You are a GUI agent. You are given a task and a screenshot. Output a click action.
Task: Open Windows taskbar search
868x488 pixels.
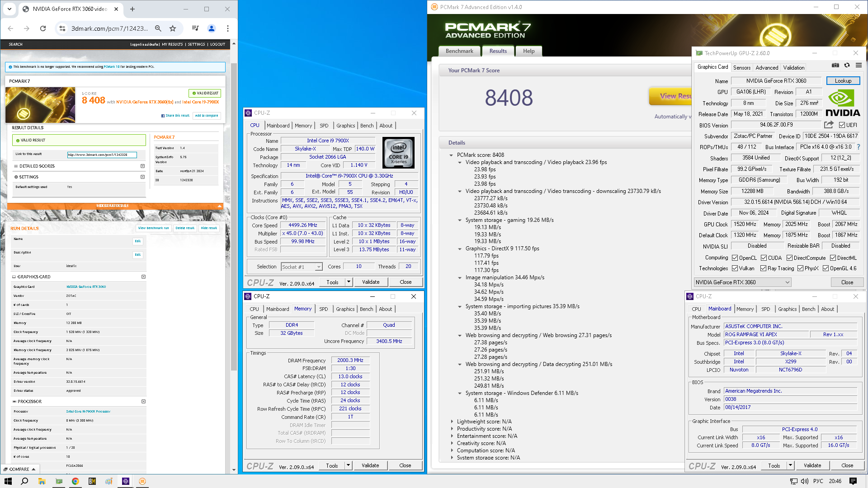[25, 481]
